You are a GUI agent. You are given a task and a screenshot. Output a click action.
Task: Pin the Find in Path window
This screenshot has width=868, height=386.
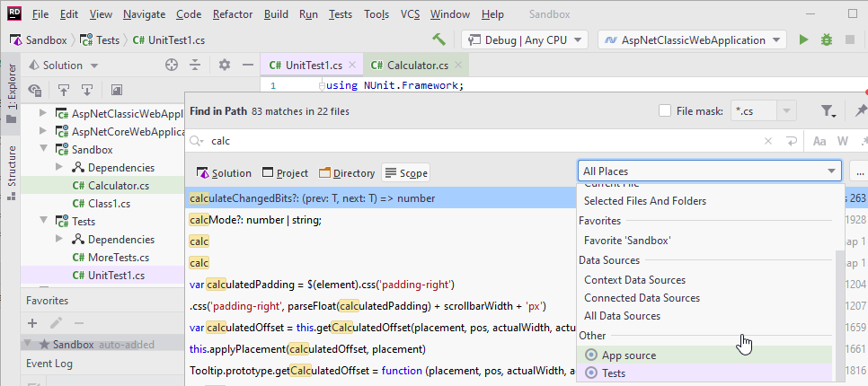861,110
